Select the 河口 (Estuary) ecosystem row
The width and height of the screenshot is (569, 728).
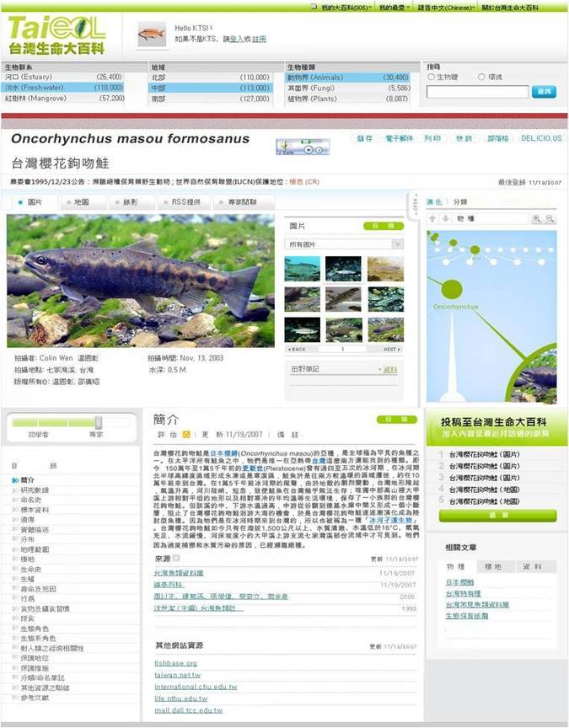pos(63,77)
